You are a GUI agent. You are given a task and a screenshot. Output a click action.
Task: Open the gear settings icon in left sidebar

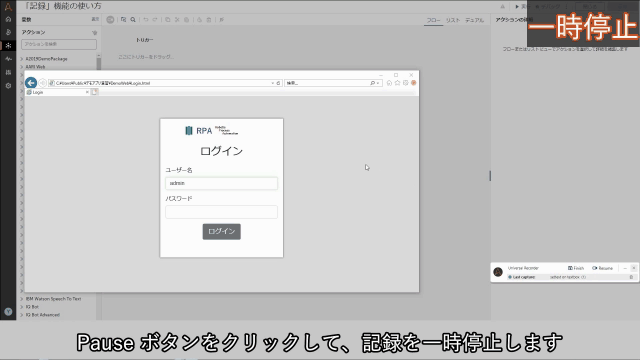click(8, 86)
